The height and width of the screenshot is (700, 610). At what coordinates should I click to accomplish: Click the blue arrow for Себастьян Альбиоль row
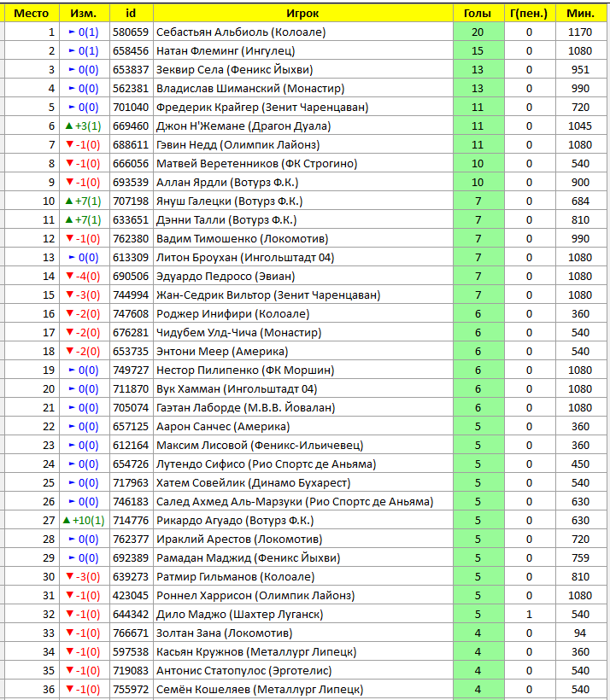point(72,32)
